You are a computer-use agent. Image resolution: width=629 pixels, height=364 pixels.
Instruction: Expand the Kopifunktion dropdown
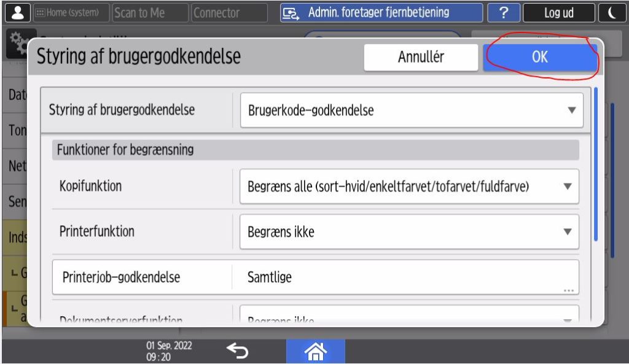[409, 187]
